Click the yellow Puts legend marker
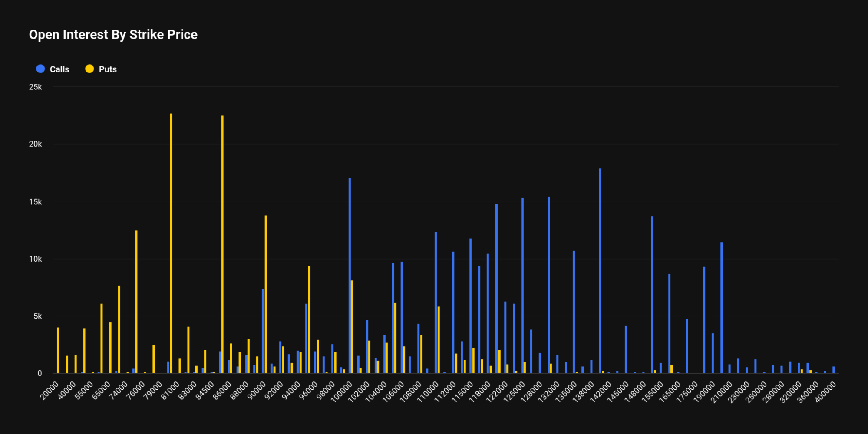Screen dimensions: 868x434 pyautogui.click(x=89, y=69)
